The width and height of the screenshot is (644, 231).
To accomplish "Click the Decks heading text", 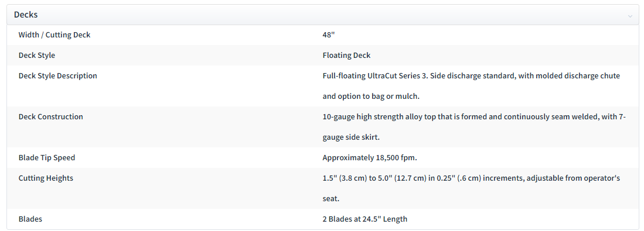I will tap(25, 15).
